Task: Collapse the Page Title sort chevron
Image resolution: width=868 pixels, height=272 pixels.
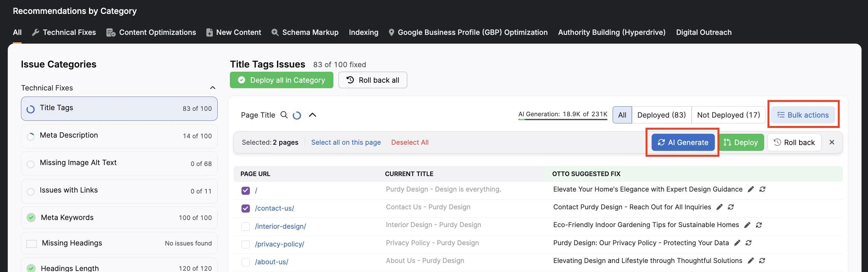Action: tap(312, 115)
